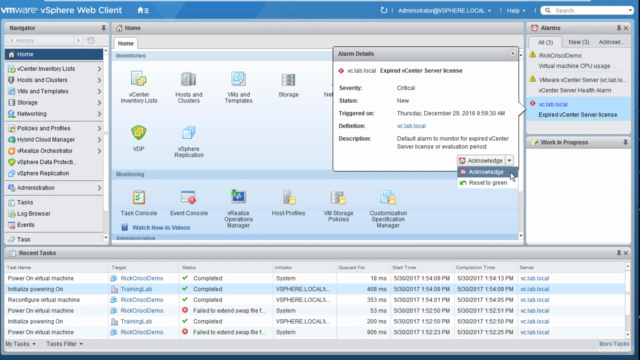Click the Navigator History back button
This screenshot has width=640, height=360.
pos(11,40)
